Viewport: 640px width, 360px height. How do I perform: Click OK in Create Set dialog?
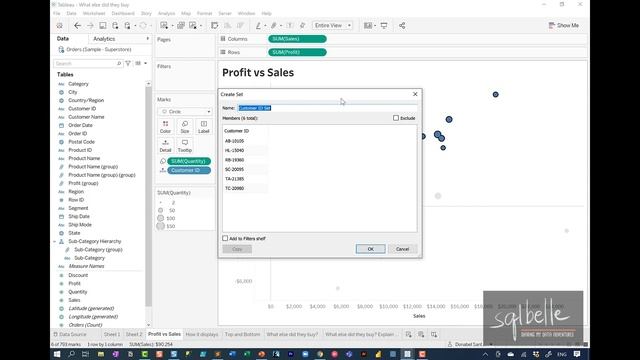370,249
